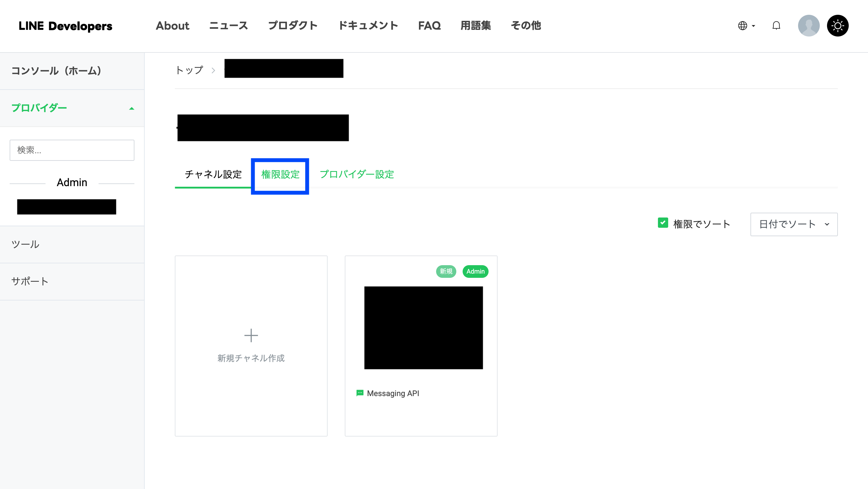Expand the language dropdown arrow
This screenshot has width=868, height=489.
[x=753, y=26]
